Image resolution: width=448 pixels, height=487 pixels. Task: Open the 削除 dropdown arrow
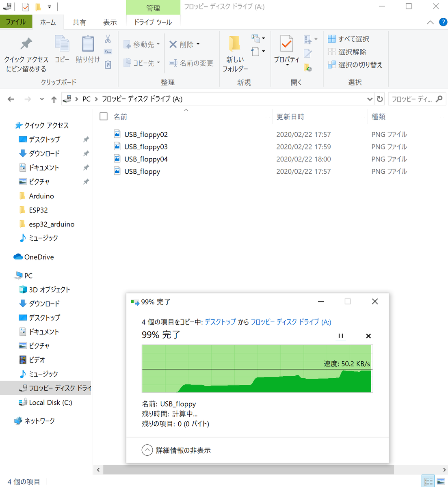click(198, 45)
